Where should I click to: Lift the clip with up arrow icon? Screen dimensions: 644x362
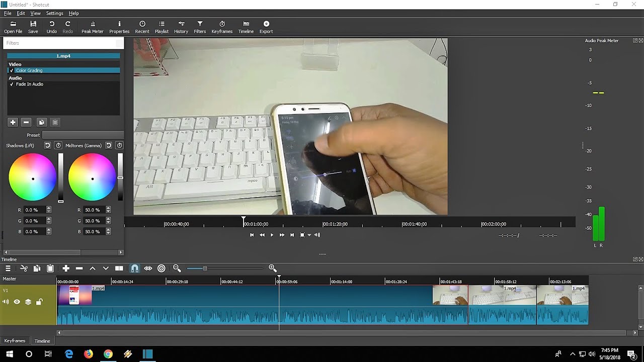tap(93, 268)
